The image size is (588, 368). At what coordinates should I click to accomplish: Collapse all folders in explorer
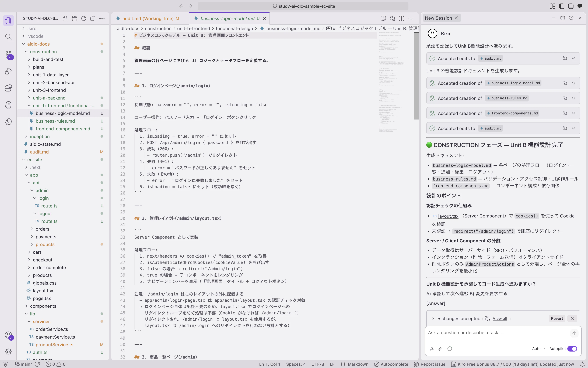[93, 19]
